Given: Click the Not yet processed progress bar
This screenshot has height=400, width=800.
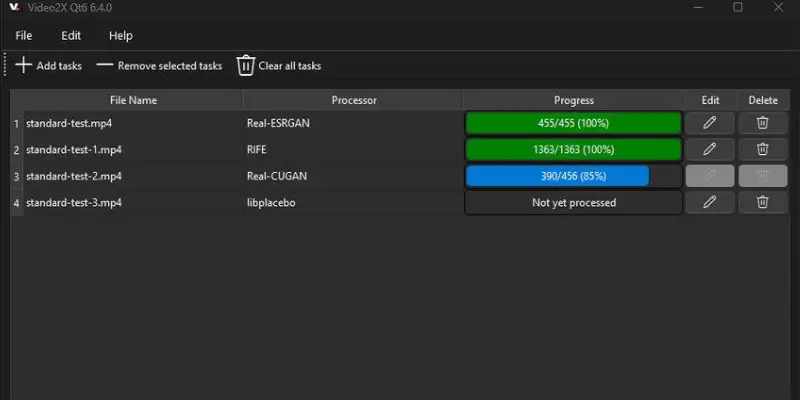Looking at the screenshot, I should coord(573,203).
